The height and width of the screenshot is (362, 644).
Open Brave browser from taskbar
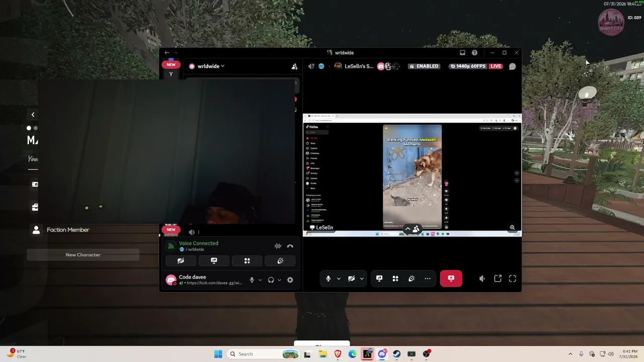(338, 354)
